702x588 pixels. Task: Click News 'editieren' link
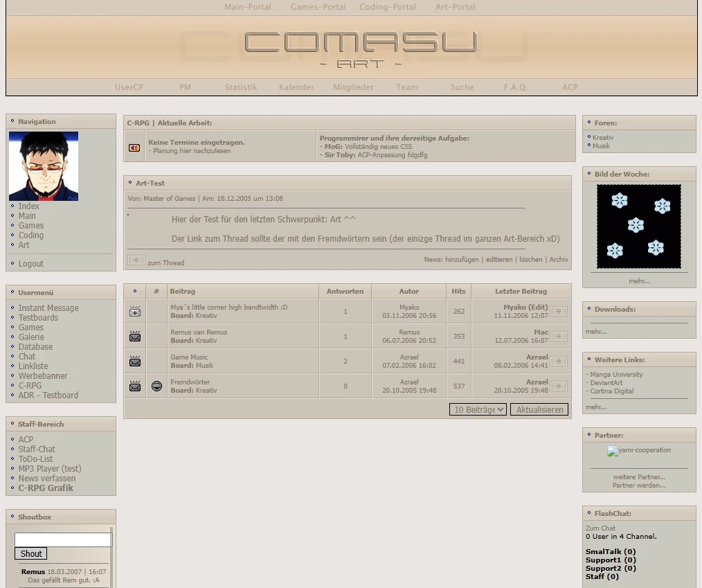tap(499, 259)
